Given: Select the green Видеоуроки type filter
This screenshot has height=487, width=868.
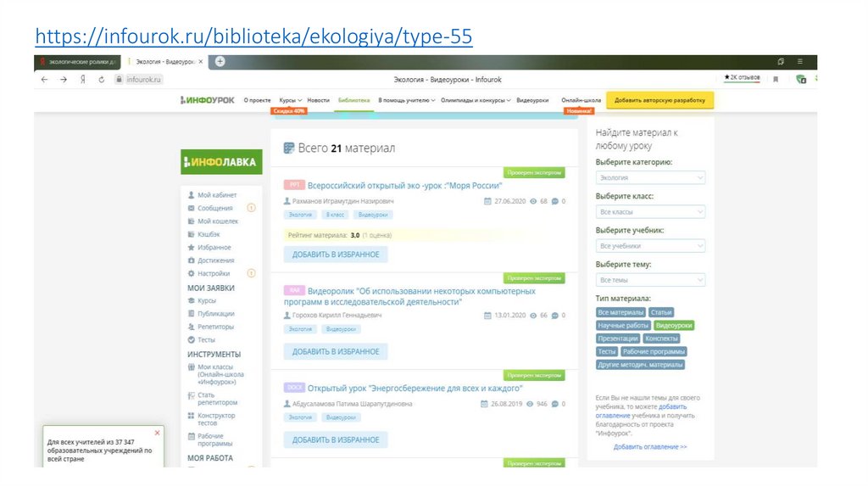Looking at the screenshot, I should point(674,325).
